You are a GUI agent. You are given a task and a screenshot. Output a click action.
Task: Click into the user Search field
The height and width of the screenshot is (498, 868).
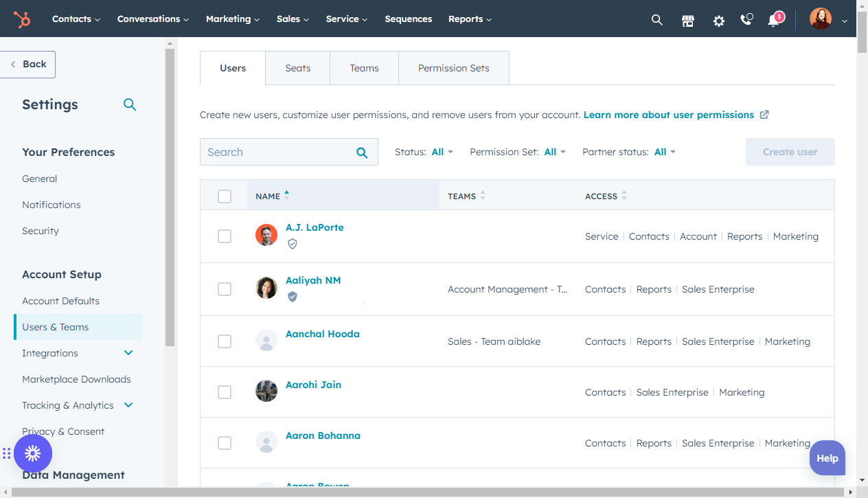[x=289, y=152]
